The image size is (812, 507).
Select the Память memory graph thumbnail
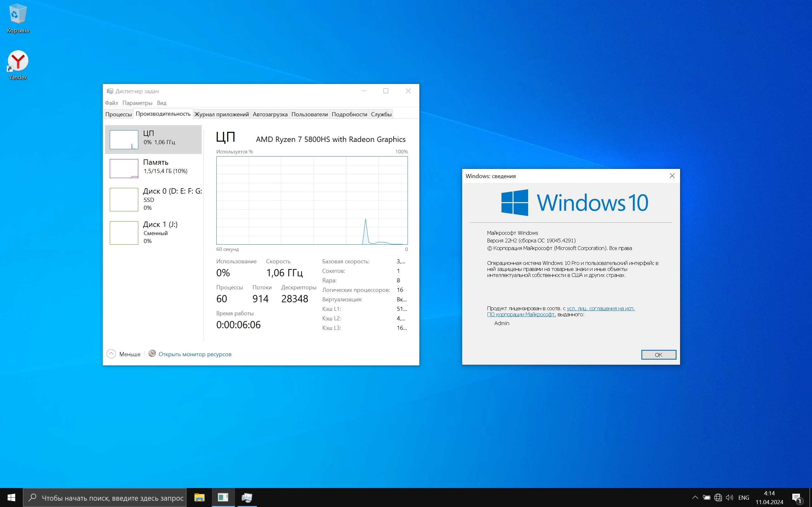pyautogui.click(x=124, y=168)
